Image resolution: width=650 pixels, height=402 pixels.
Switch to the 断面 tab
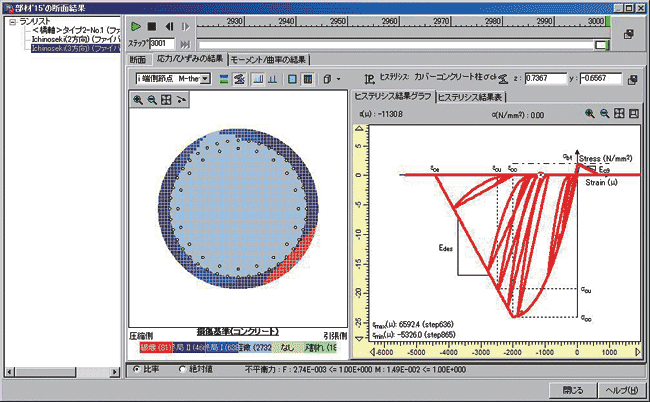pyautogui.click(x=138, y=60)
